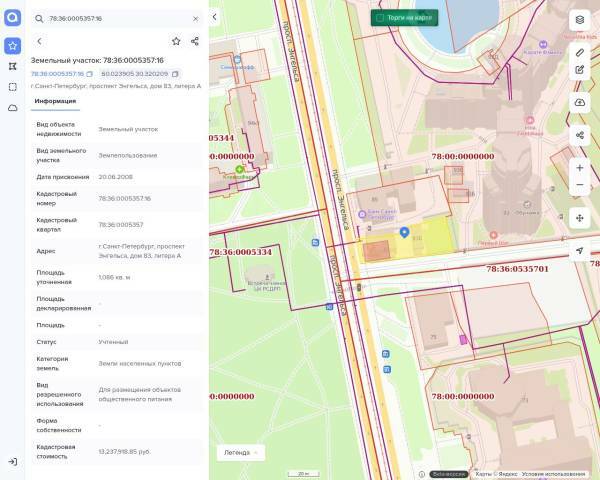Screen dimensions: 600x480
Task: Collapse the information side panel
Action: 214,18
